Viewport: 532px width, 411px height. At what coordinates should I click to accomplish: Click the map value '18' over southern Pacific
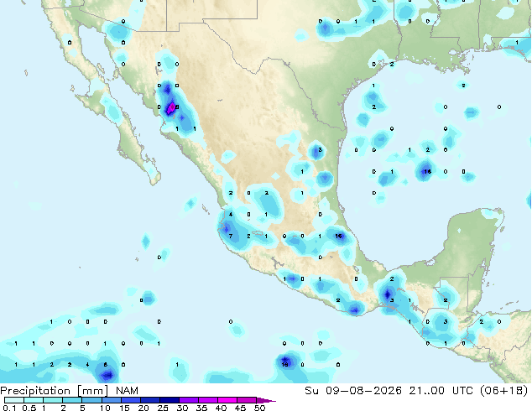(x=284, y=365)
